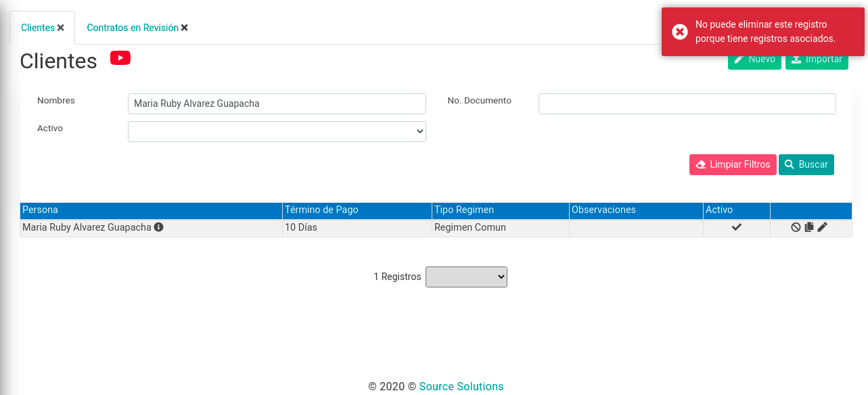This screenshot has height=395, width=868.
Task: Open the YouTube help video icon
Action: point(120,58)
